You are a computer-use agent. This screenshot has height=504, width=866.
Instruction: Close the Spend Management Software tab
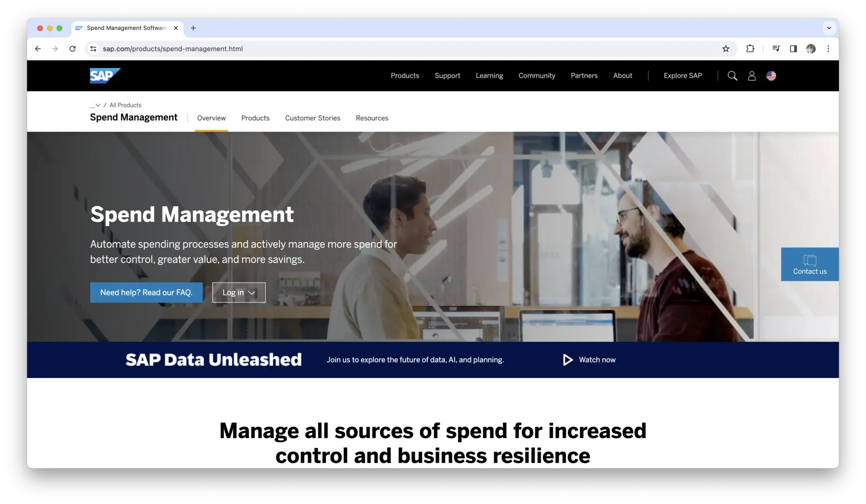pos(176,28)
